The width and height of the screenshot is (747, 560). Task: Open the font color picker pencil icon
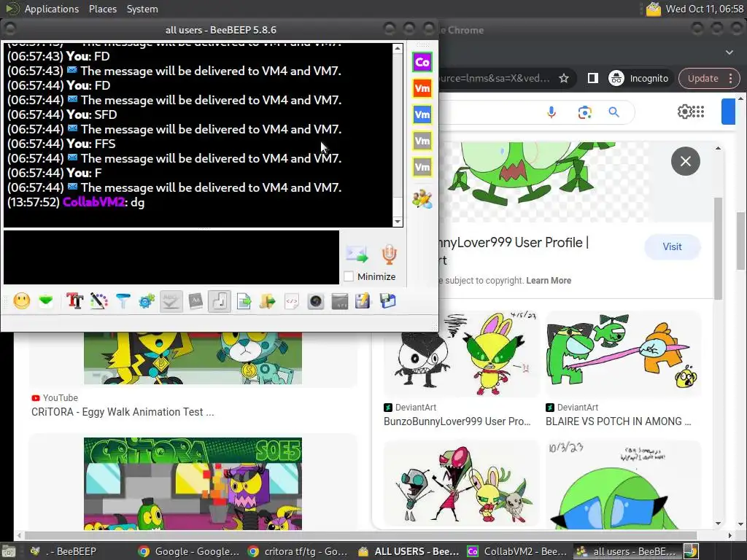tap(98, 301)
